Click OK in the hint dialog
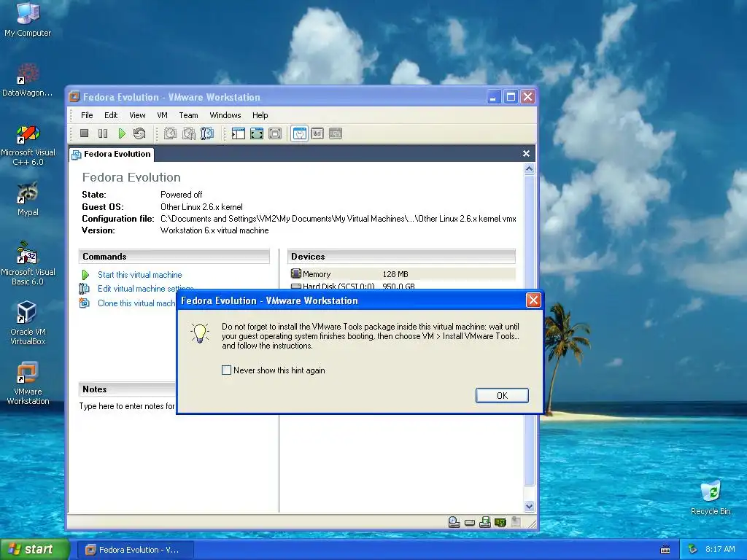747x560 pixels. click(502, 395)
